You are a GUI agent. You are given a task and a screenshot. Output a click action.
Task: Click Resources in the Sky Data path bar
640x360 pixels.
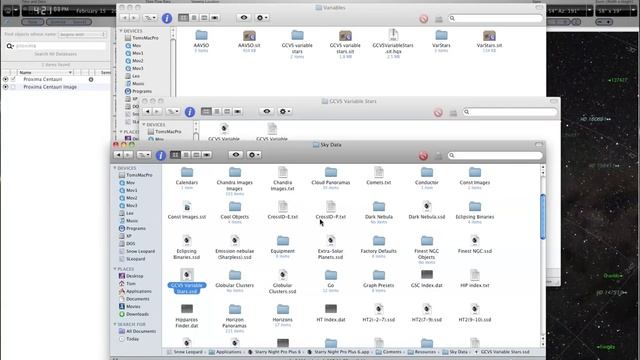[422, 352]
